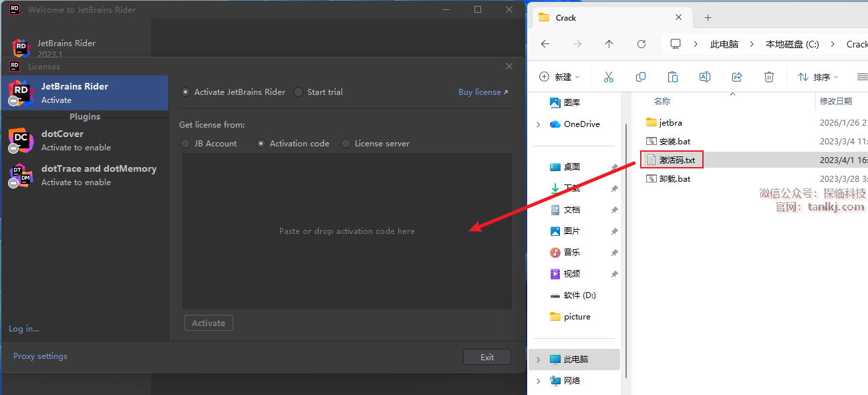Click the Explorer navigation pane scrollbar

(625, 201)
